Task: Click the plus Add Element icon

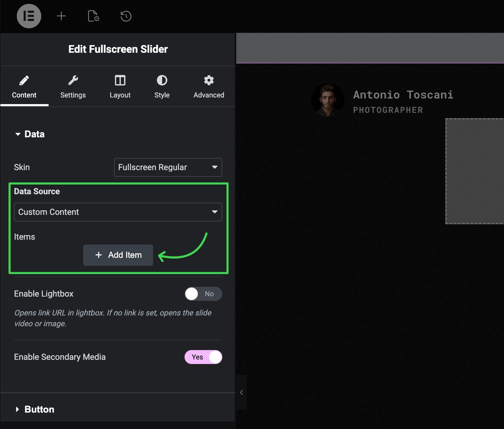Action: pos(61,16)
